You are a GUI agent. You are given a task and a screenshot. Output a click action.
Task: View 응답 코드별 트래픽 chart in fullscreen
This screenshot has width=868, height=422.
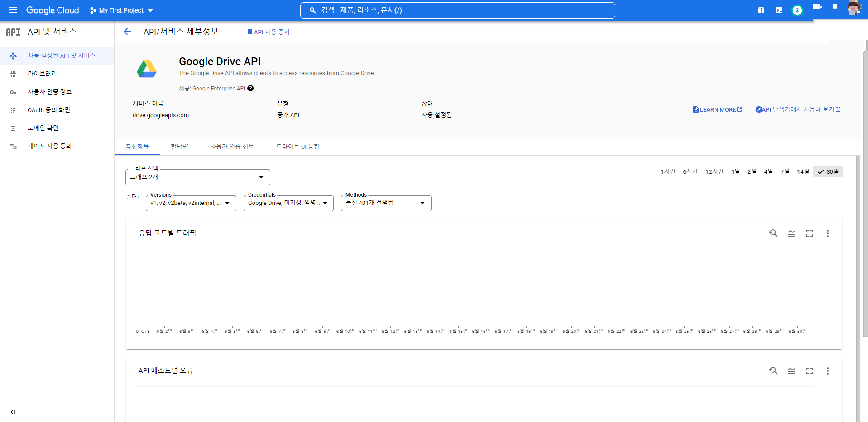pos(810,233)
